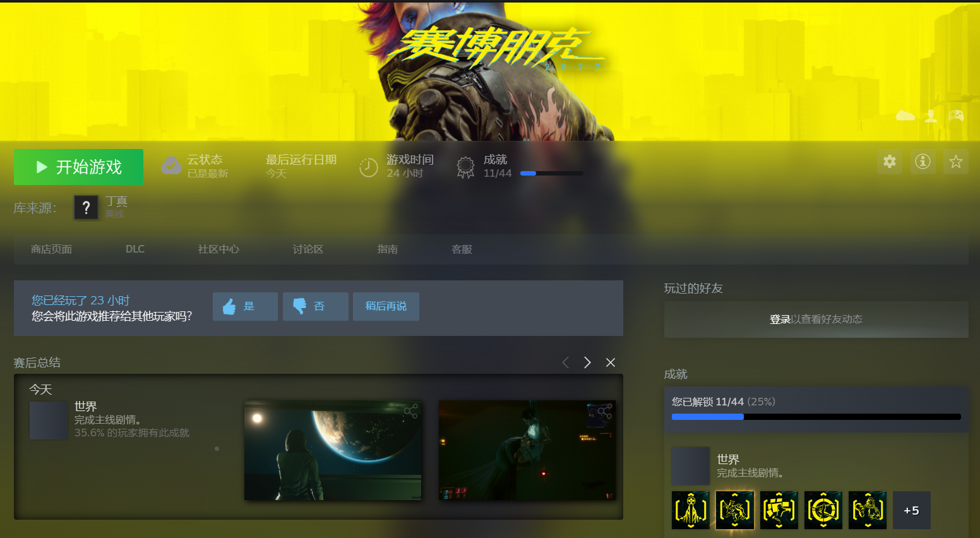Viewport: 980px width, 538px height.
Task: Click the question-mark avatar of 丁真
Action: 86,207
